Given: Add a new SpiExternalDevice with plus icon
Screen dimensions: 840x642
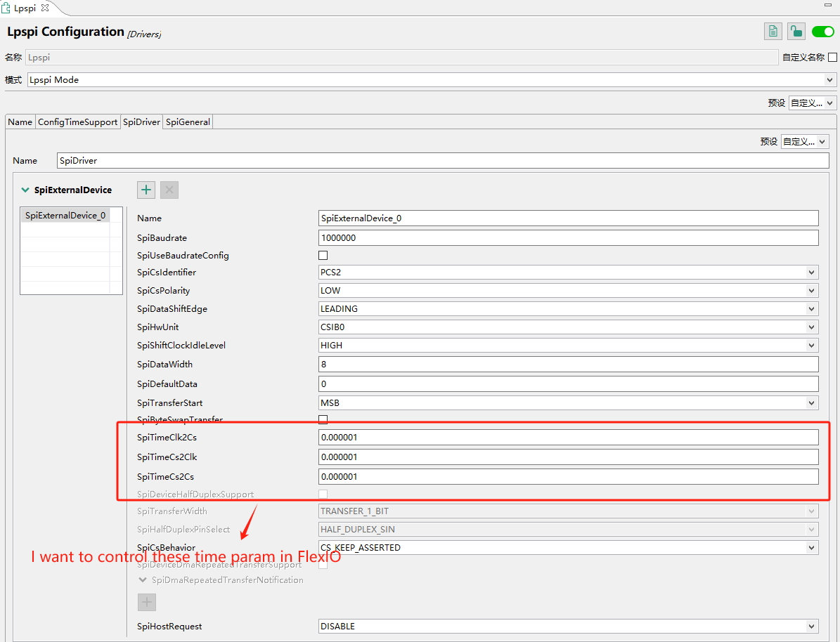Looking at the screenshot, I should click(x=146, y=190).
